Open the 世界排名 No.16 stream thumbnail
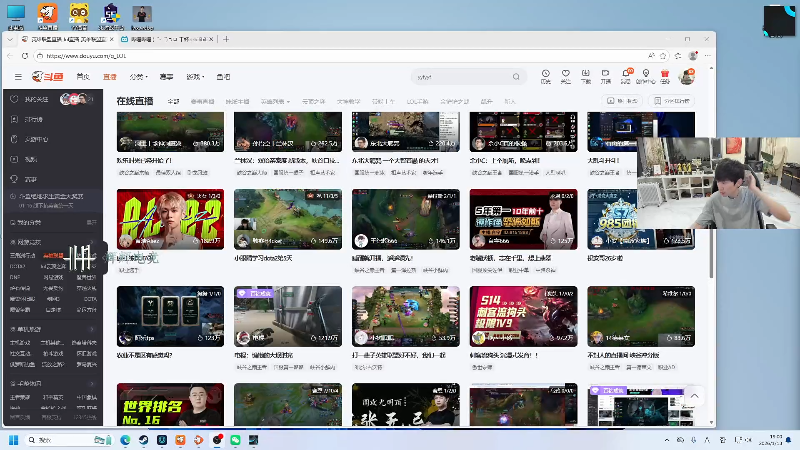The image size is (800, 450). [170, 405]
